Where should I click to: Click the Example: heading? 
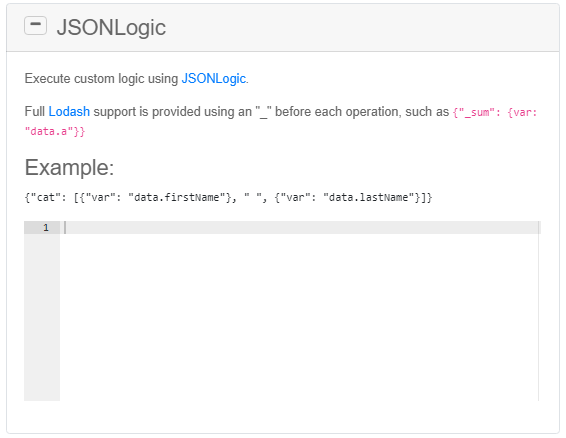[69, 168]
